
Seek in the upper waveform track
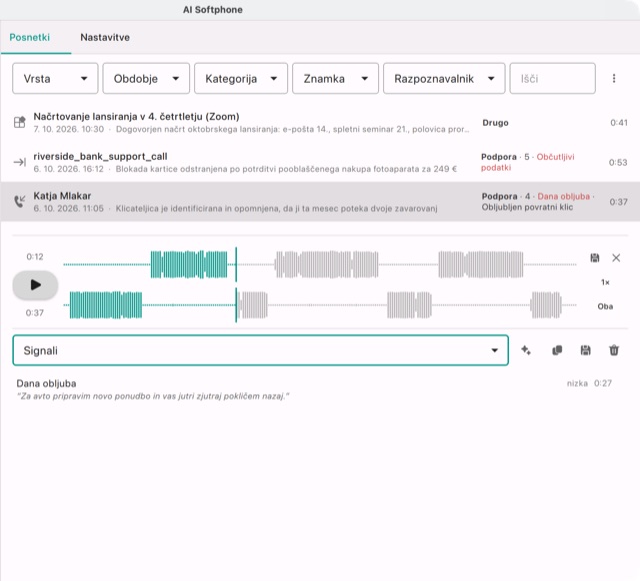tap(320, 265)
